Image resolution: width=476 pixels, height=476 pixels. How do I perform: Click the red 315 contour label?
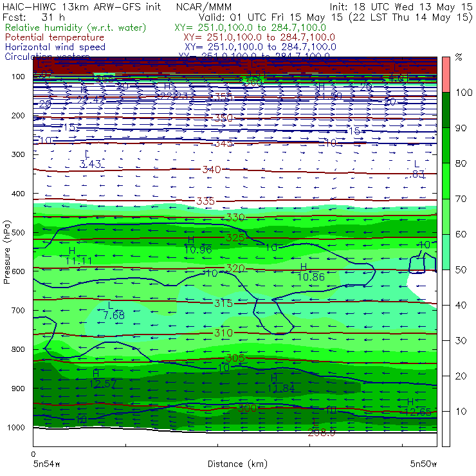pos(224,303)
